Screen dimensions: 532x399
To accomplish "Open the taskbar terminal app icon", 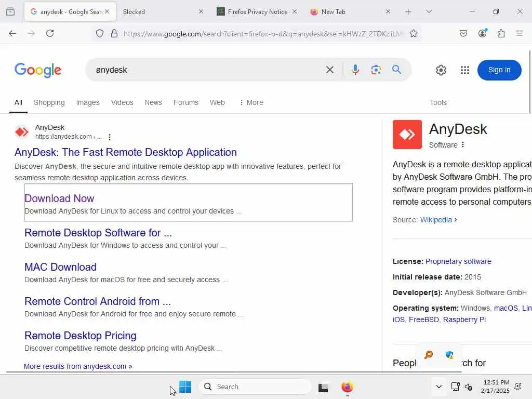I will click(323, 387).
